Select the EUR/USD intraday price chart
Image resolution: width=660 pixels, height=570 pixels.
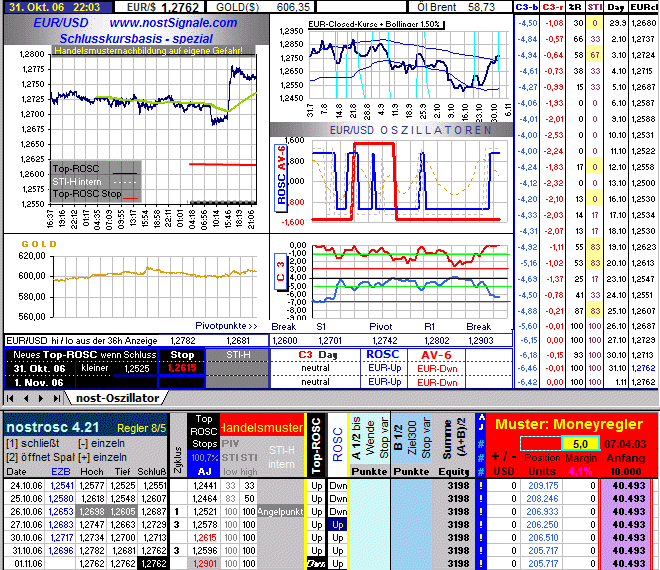click(x=137, y=139)
